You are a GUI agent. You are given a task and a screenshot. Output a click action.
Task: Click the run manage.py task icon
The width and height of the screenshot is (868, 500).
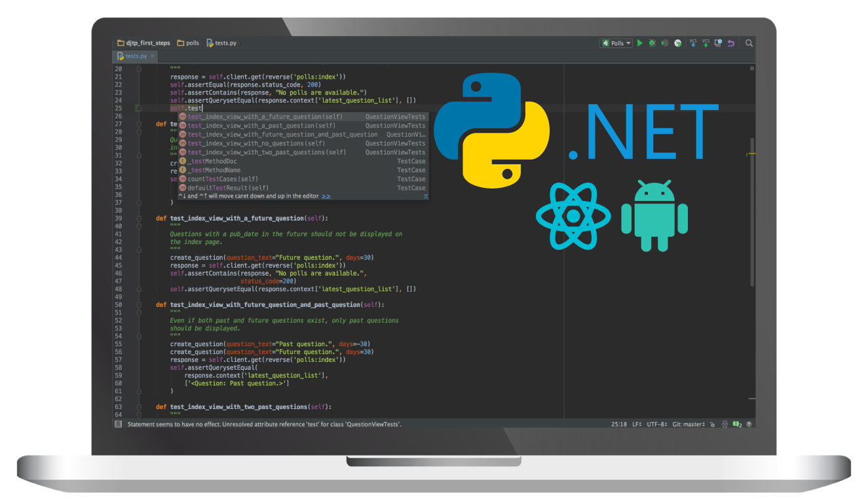point(678,43)
